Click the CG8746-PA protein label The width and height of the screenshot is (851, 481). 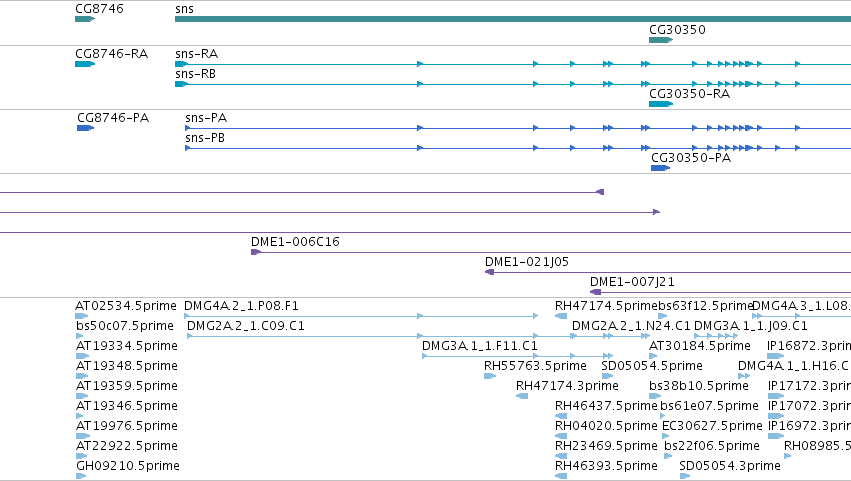click(113, 118)
